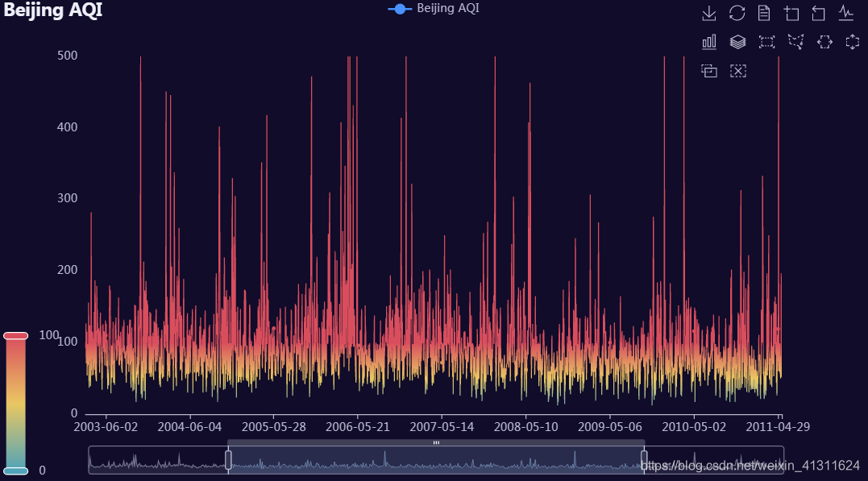This screenshot has height=481, width=868.
Task: Click inside the selected data zoom window
Action: (436, 460)
